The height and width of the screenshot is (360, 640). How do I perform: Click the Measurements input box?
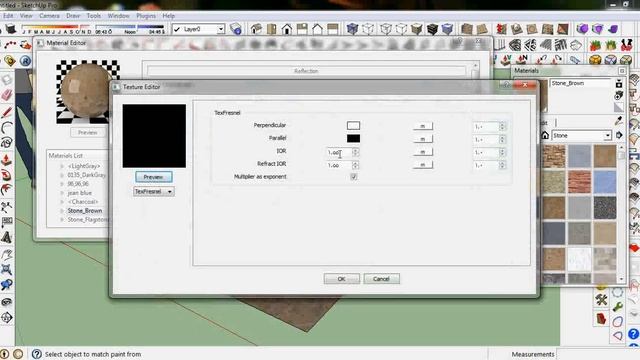(x=598, y=354)
